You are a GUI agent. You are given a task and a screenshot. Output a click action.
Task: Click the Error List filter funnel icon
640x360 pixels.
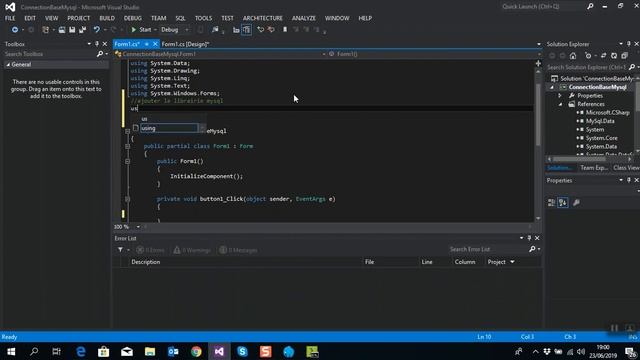click(120, 250)
